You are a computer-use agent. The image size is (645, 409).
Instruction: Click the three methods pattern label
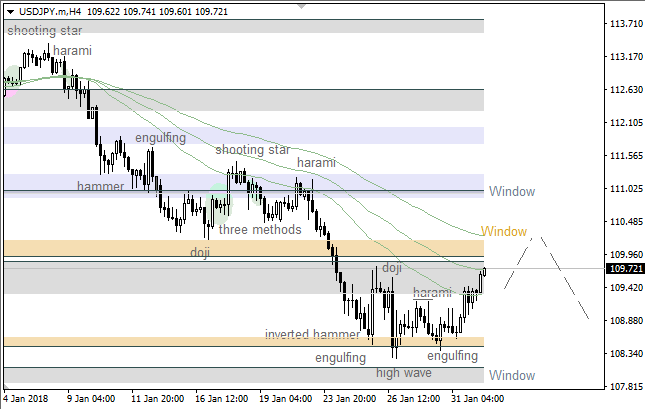tap(259, 230)
